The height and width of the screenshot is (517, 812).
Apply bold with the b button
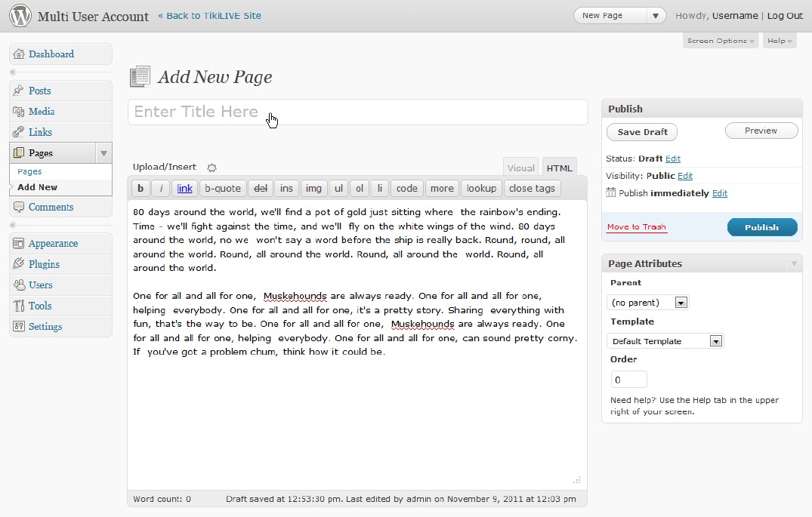click(x=140, y=189)
